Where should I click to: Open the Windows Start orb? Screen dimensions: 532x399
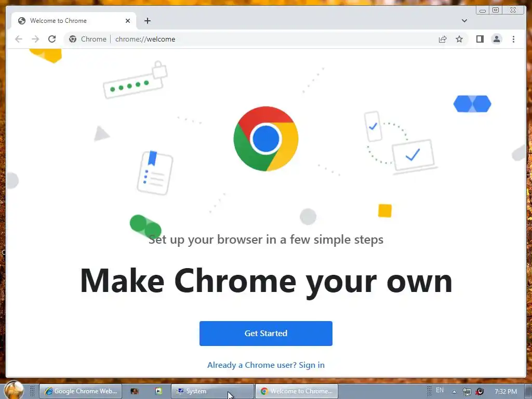click(14, 390)
